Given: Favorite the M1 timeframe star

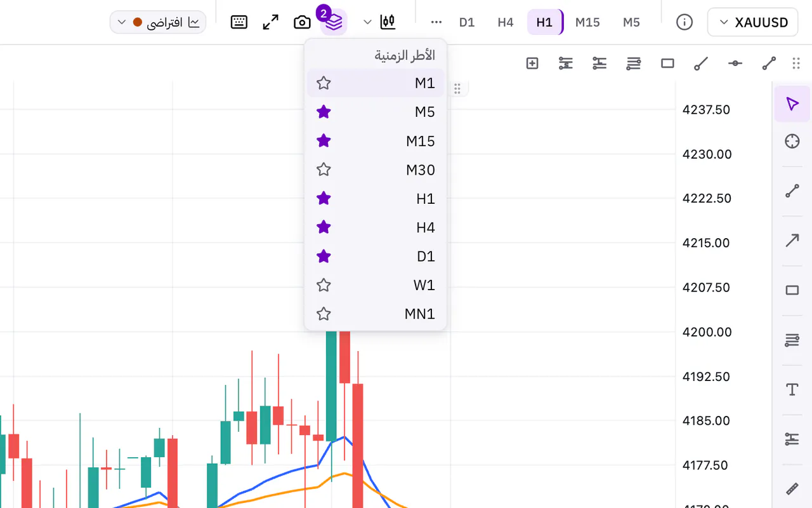Looking at the screenshot, I should click(x=324, y=83).
